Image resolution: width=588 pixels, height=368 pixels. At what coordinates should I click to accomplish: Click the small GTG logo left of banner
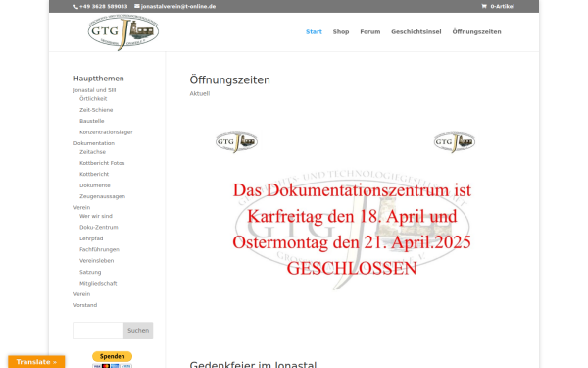pos(236,142)
